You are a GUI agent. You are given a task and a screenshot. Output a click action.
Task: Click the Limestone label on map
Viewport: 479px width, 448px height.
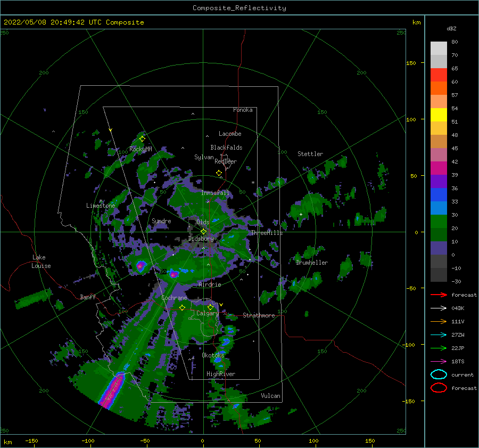click(101, 206)
